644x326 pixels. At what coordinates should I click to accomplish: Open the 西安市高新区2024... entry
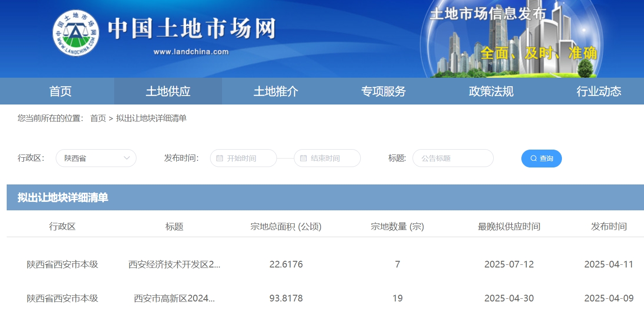click(x=174, y=298)
